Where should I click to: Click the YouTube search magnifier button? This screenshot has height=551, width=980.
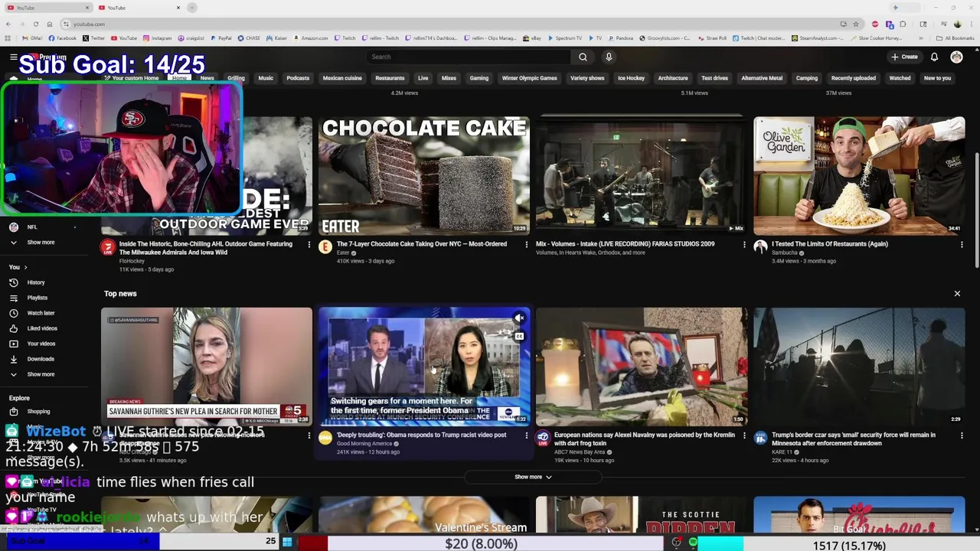click(x=583, y=57)
